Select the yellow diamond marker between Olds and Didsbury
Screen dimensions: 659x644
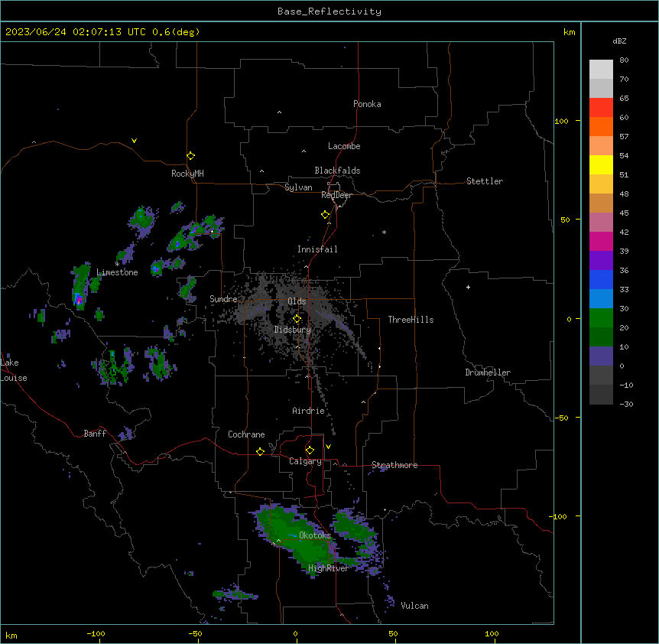(x=297, y=319)
